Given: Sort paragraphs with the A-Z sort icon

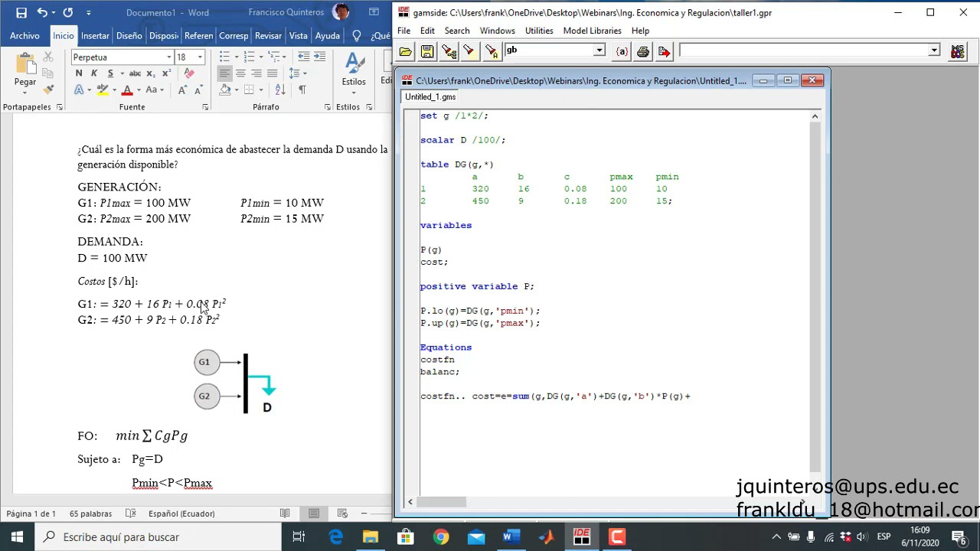Looking at the screenshot, I should 280,90.
